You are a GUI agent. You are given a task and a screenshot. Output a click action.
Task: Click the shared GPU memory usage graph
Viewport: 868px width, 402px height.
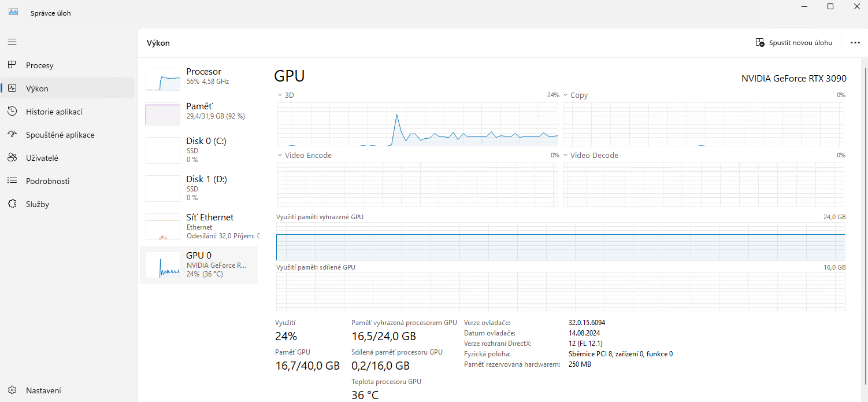point(561,292)
